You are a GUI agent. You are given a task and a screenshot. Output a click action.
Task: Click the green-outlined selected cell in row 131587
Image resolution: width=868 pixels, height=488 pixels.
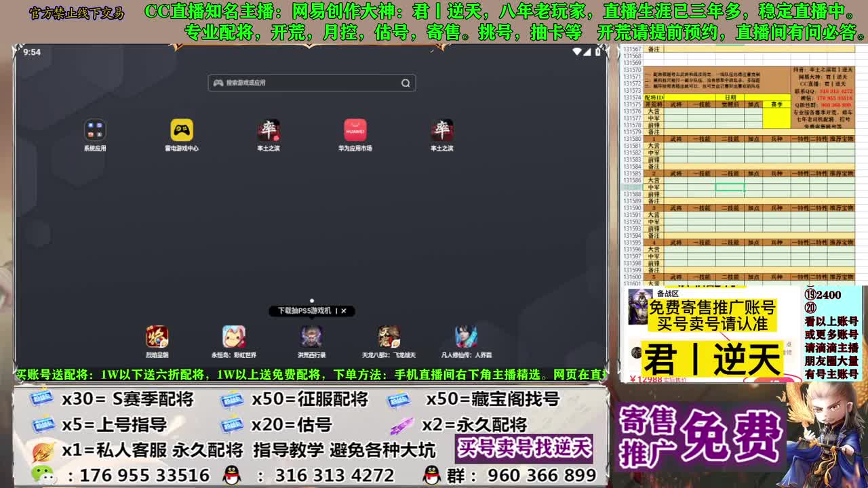(x=730, y=187)
